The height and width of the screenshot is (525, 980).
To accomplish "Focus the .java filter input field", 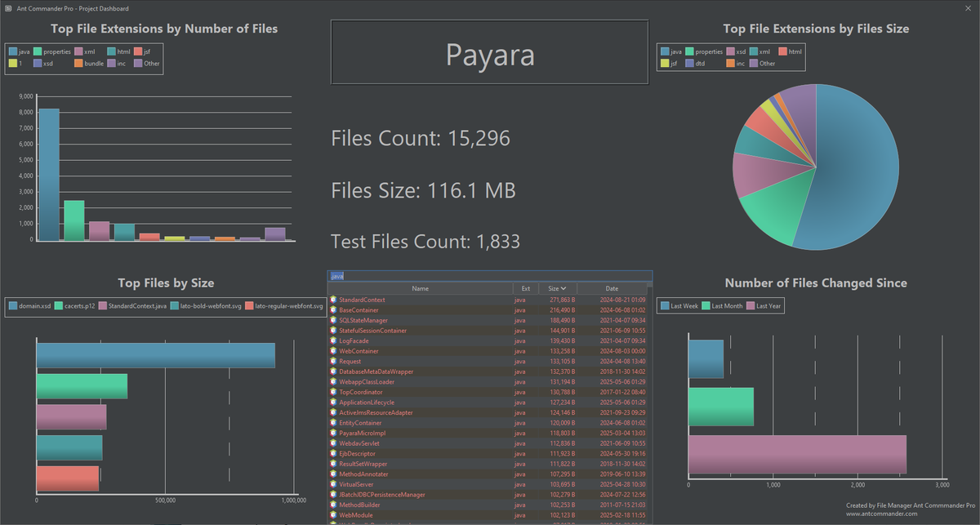I will (x=490, y=276).
